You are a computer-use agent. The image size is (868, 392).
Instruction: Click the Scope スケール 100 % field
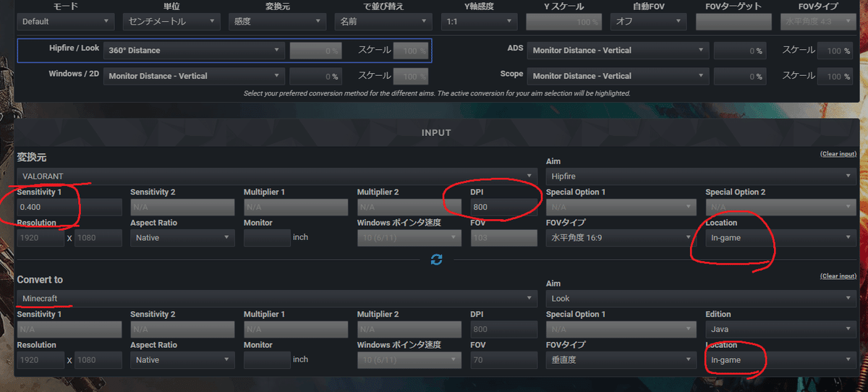point(834,76)
